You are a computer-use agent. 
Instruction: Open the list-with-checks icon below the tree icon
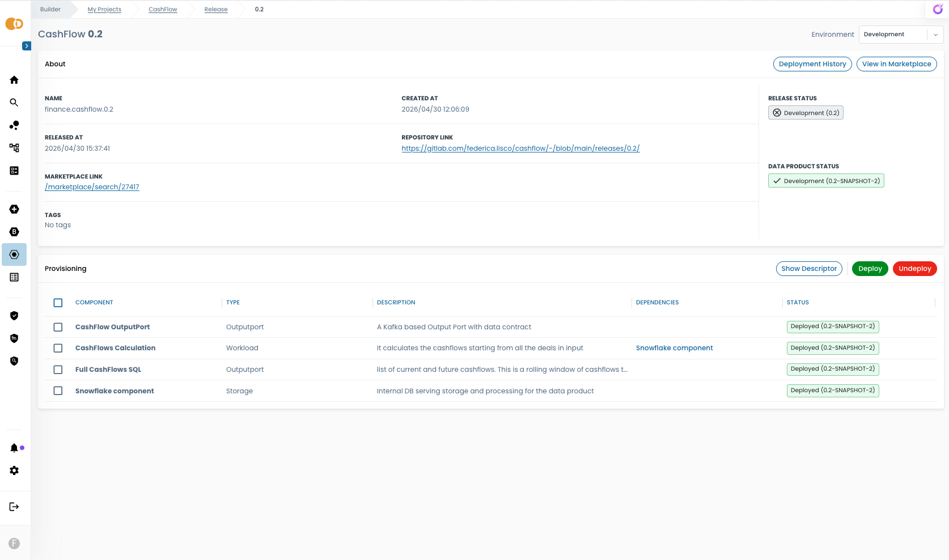[14, 171]
